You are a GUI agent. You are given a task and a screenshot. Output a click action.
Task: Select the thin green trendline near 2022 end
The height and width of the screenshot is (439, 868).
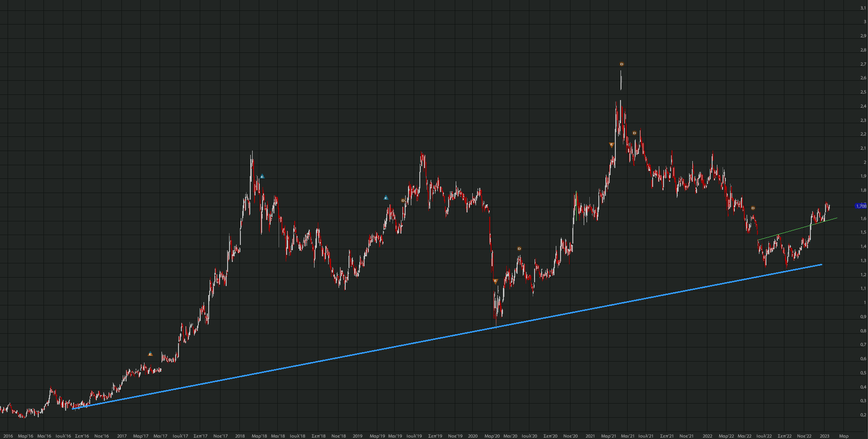[797, 229]
